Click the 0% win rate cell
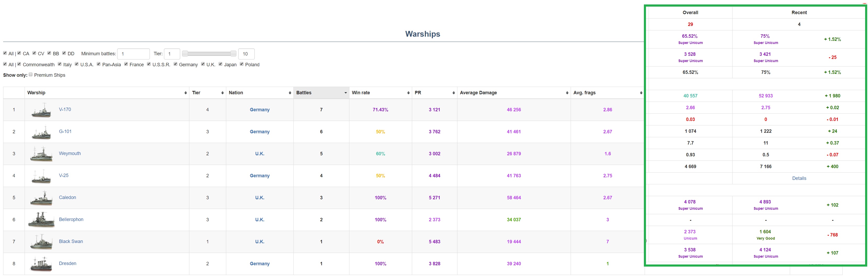The image size is (868, 276). 381,242
